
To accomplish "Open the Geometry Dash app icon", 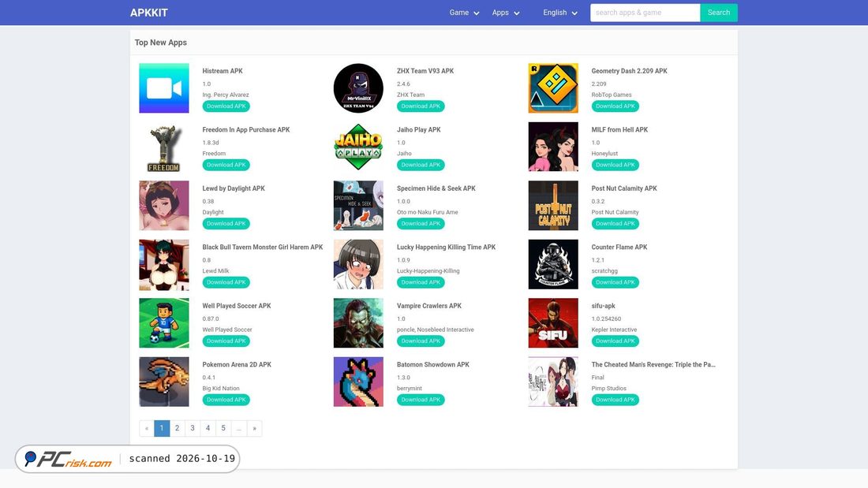I will 553,88.
